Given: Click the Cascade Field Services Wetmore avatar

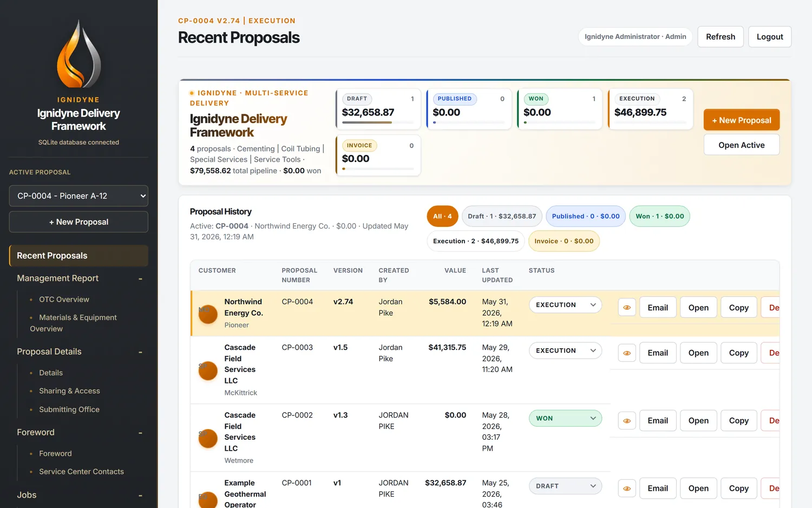Looking at the screenshot, I should pos(208,438).
